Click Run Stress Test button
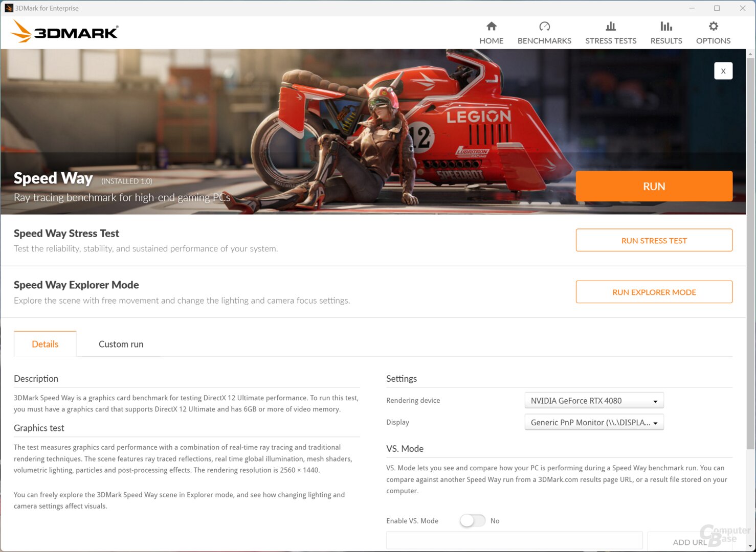The image size is (756, 552). [x=654, y=240]
